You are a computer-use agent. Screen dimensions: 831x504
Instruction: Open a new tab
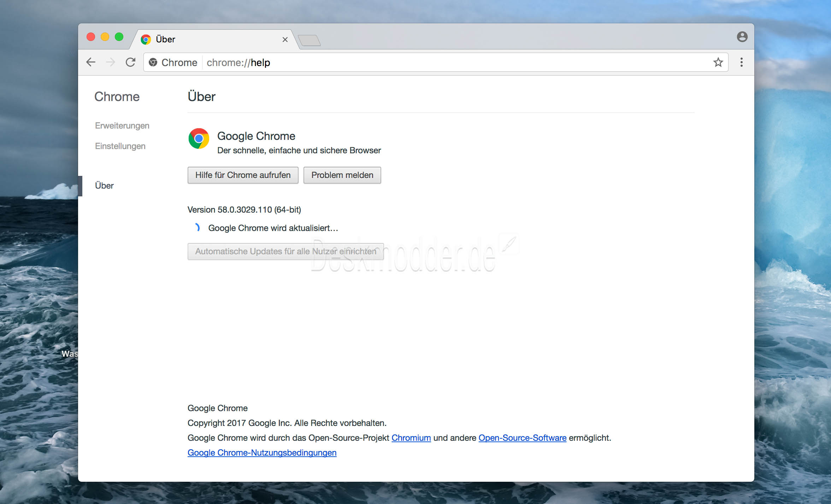(x=310, y=40)
